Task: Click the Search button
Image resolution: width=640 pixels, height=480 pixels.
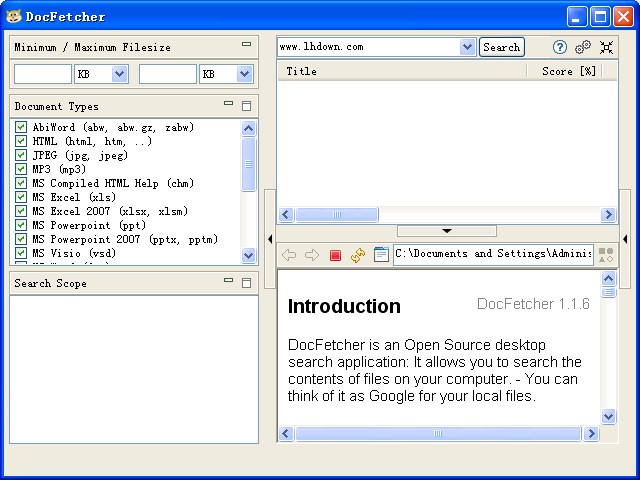Action: pos(502,47)
